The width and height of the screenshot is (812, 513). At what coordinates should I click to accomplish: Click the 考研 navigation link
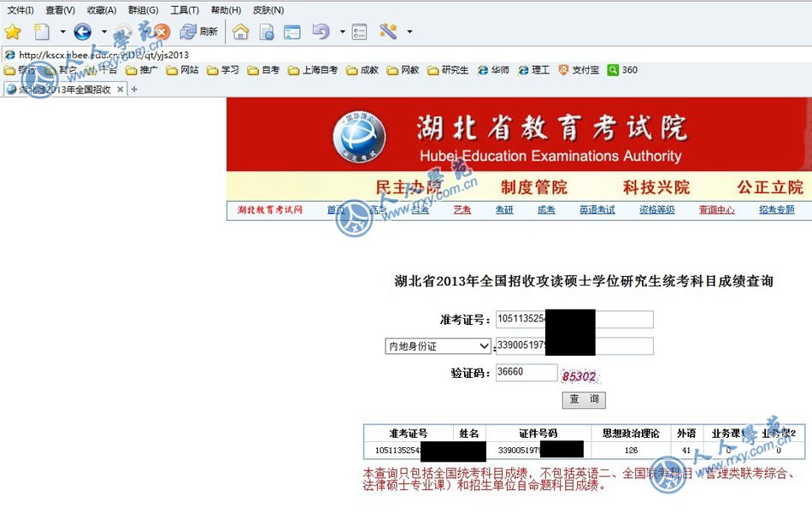[x=504, y=209]
